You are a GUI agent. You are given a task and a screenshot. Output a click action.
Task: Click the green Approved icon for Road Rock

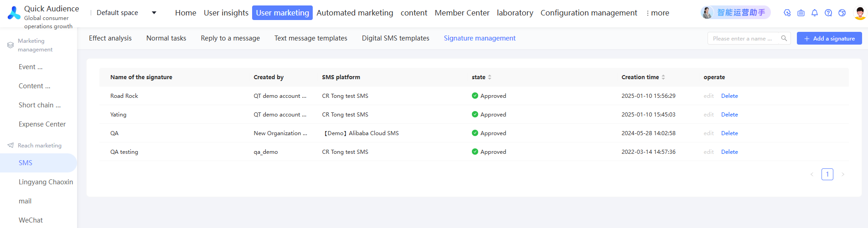(x=475, y=96)
